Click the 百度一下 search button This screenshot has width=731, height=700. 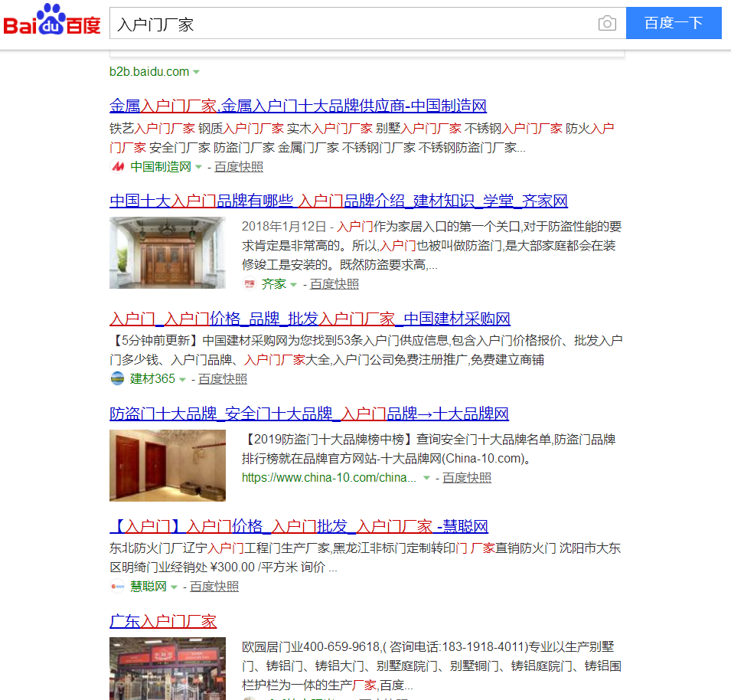(674, 23)
